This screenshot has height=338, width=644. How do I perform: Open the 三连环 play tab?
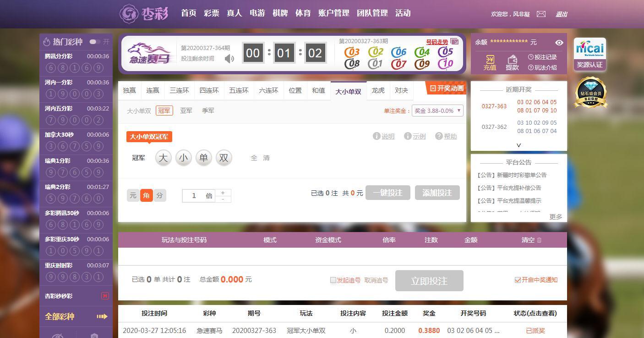click(179, 90)
